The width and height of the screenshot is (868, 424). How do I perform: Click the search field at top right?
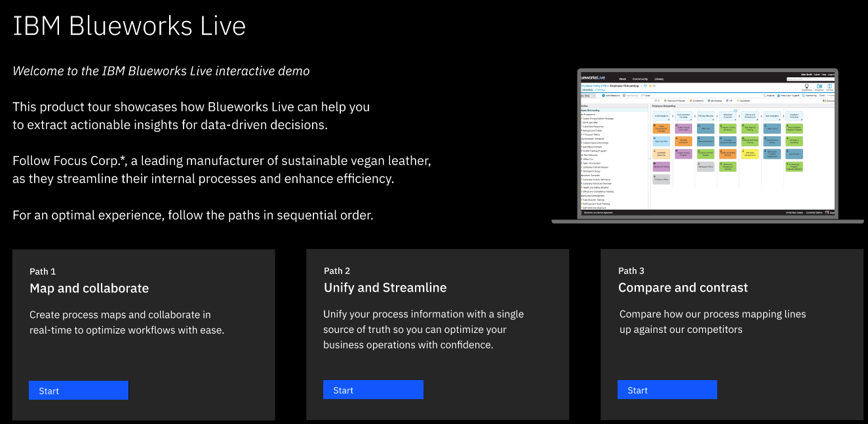point(810,79)
